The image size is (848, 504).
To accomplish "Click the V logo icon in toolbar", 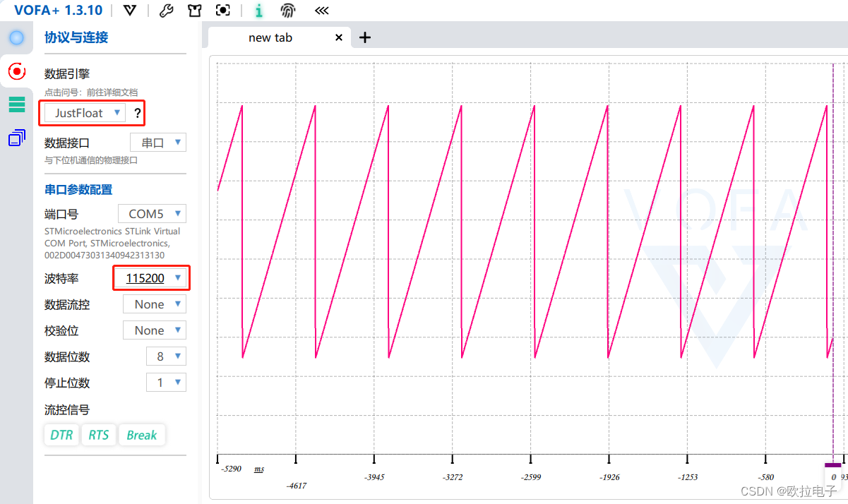I will pyautogui.click(x=129, y=11).
